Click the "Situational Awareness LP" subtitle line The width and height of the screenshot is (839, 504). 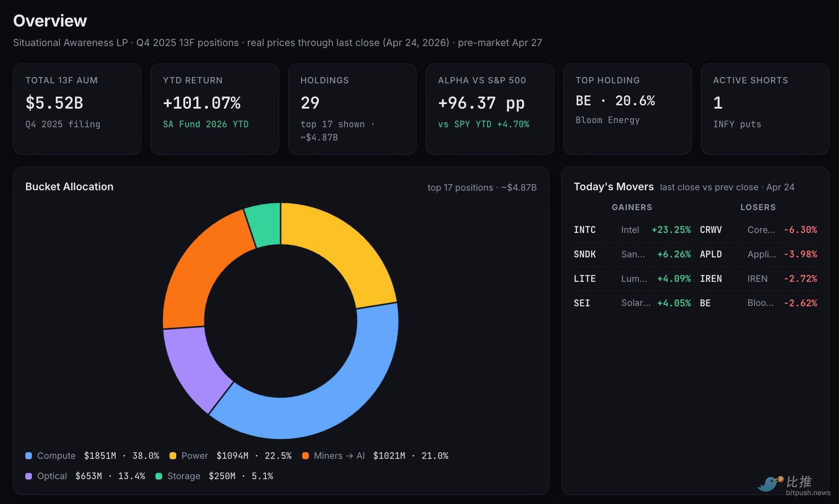click(x=278, y=43)
